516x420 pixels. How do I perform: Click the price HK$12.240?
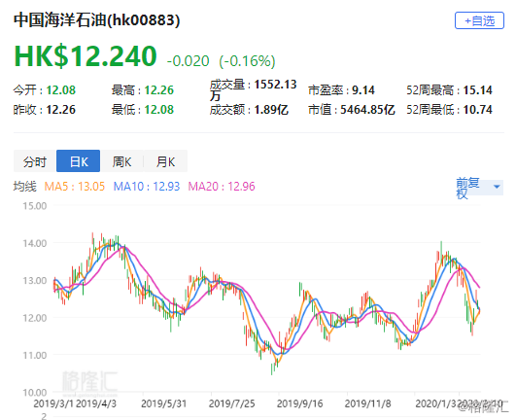[x=86, y=56]
